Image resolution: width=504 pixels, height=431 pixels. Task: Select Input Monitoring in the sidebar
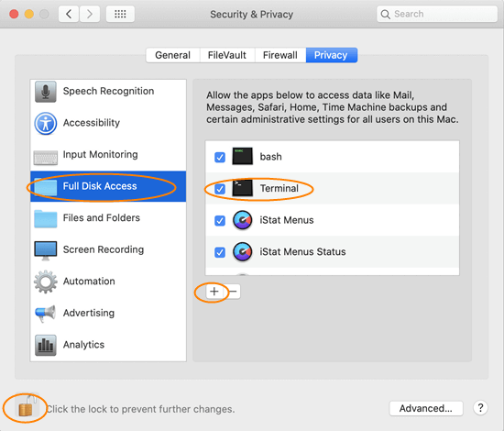[108, 154]
